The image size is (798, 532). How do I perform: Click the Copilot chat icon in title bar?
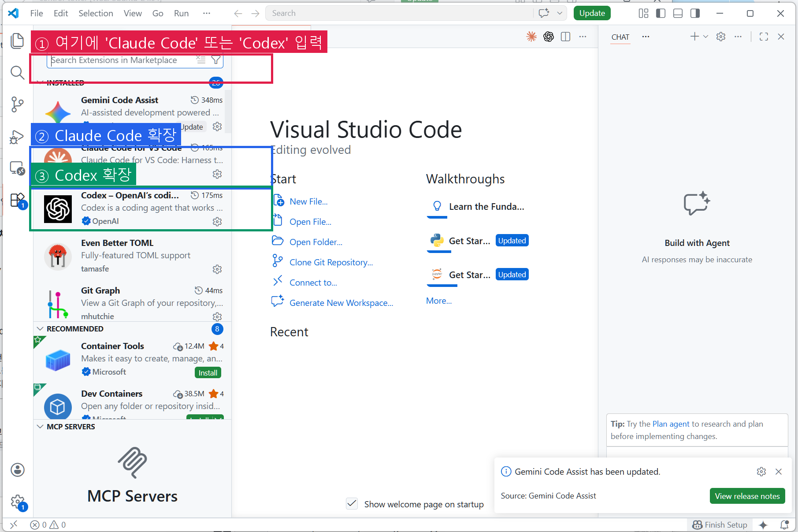(544, 13)
